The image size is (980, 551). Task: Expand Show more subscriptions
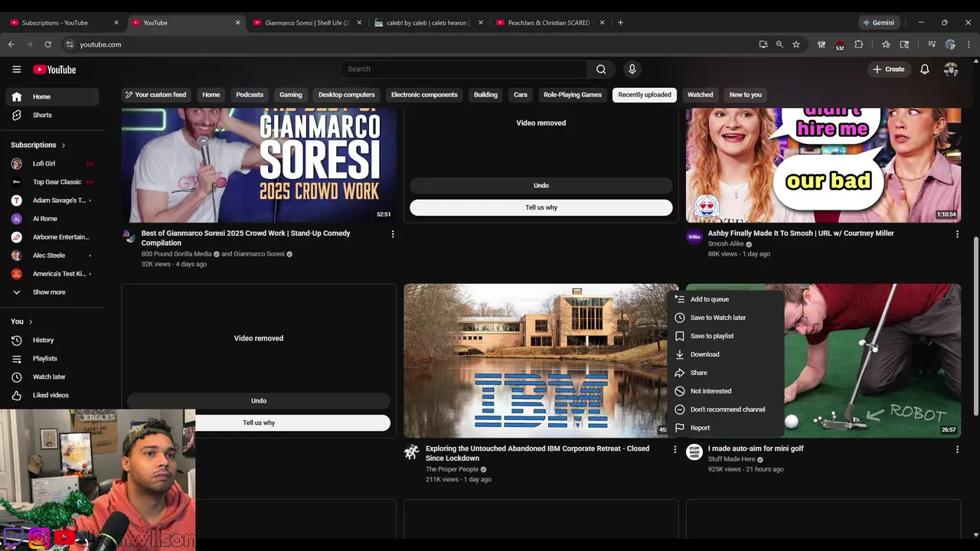[x=52, y=292]
